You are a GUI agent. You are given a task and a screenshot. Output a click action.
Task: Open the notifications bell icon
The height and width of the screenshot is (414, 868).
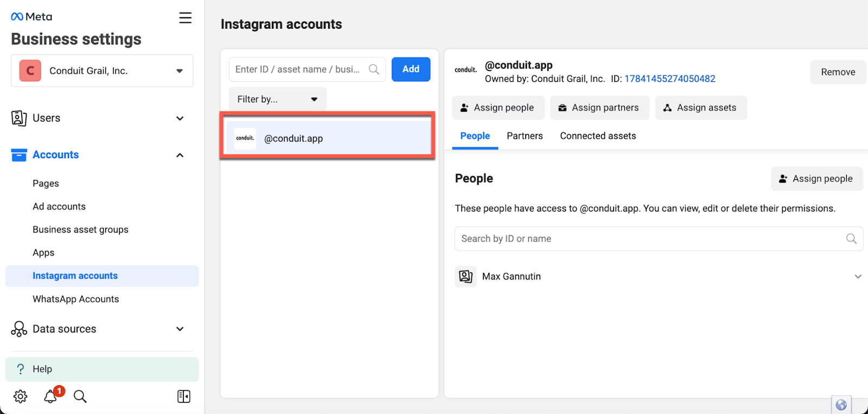tap(50, 396)
